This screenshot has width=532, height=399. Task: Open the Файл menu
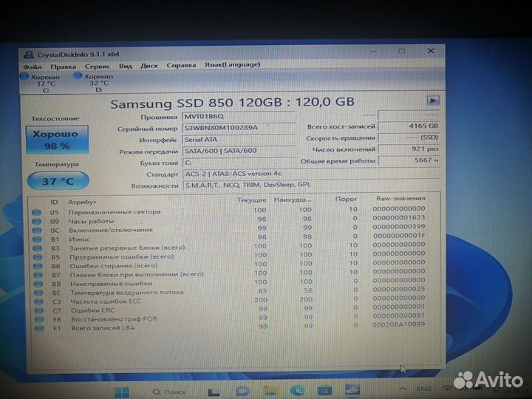(33, 66)
